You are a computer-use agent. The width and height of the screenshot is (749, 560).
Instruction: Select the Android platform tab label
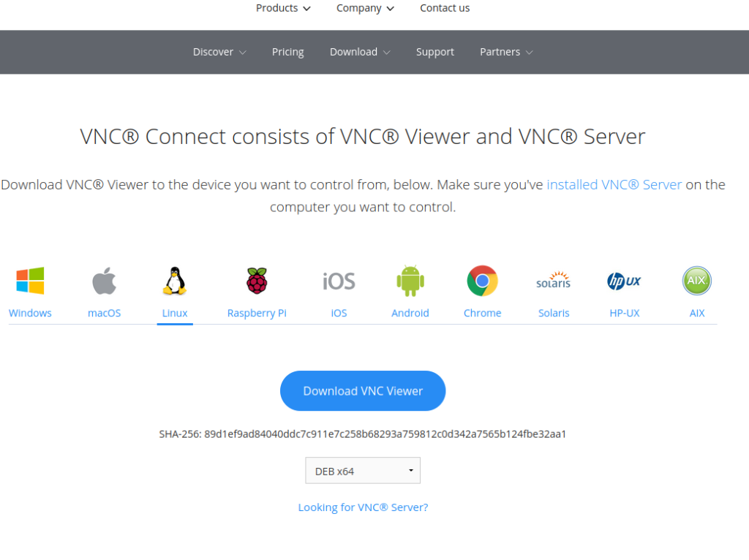[x=410, y=313]
